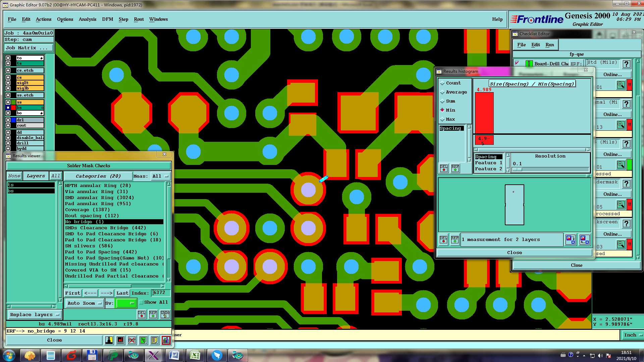Click the green 12 numbering icon
This screenshot has height=362, width=644.
[x=143, y=340]
